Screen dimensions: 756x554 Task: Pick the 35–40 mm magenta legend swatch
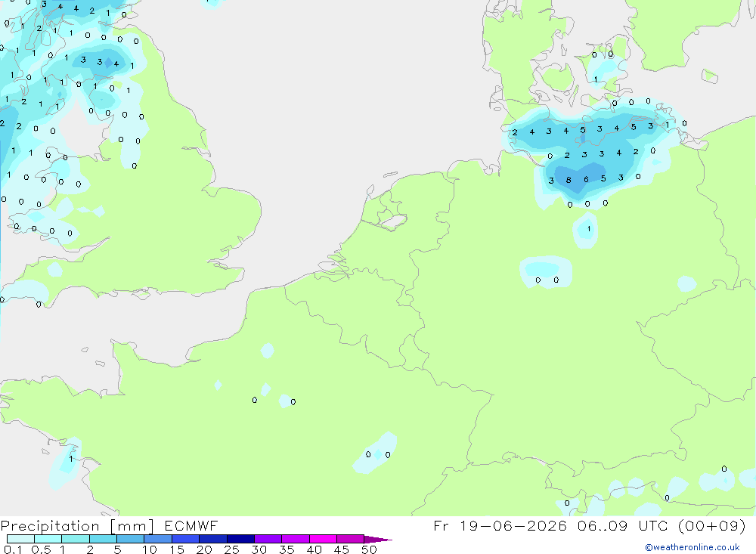coord(296,539)
